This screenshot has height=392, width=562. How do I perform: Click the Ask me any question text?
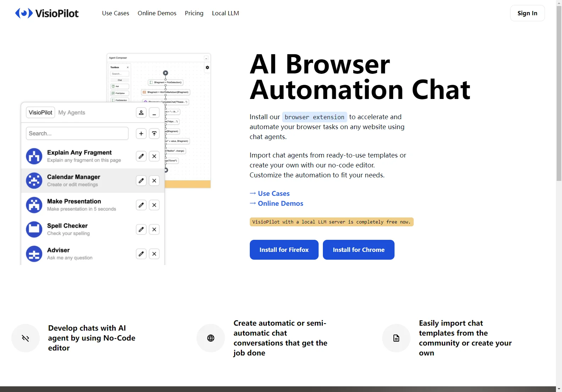[x=70, y=258]
